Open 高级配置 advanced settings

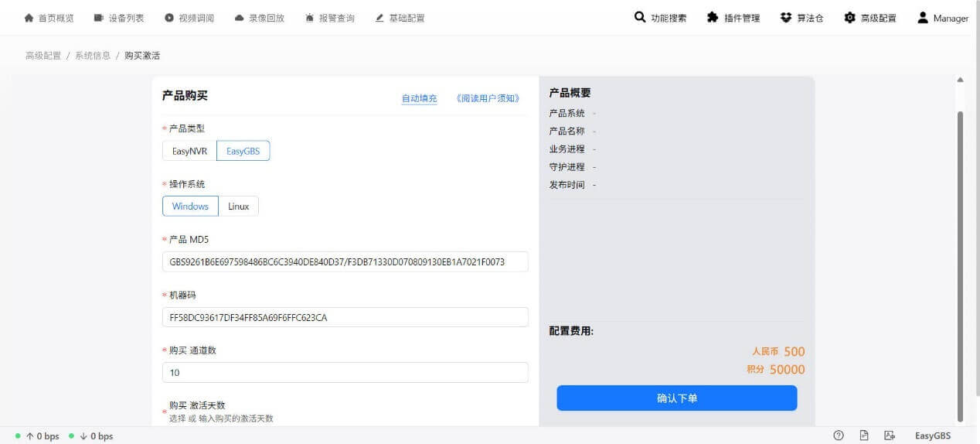coord(870,18)
